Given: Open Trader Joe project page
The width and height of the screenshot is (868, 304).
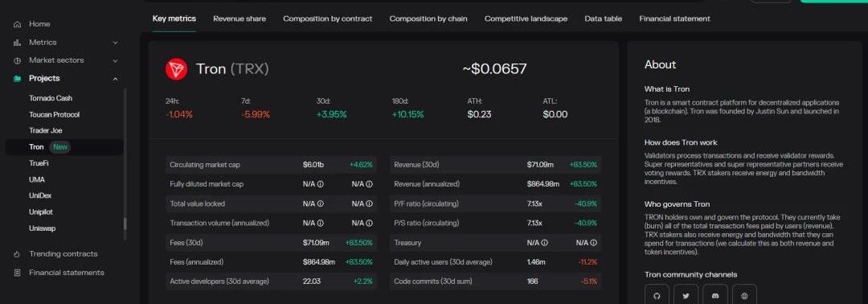Looking at the screenshot, I should tap(45, 130).
